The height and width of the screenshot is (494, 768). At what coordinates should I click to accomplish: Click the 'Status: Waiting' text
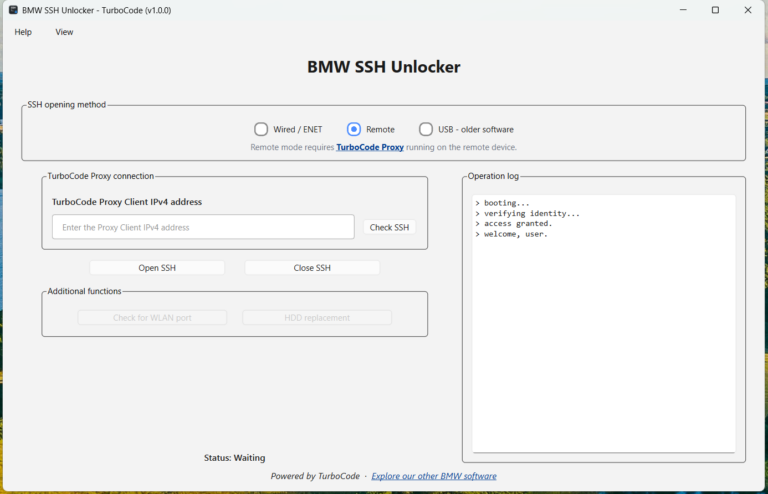coord(235,458)
